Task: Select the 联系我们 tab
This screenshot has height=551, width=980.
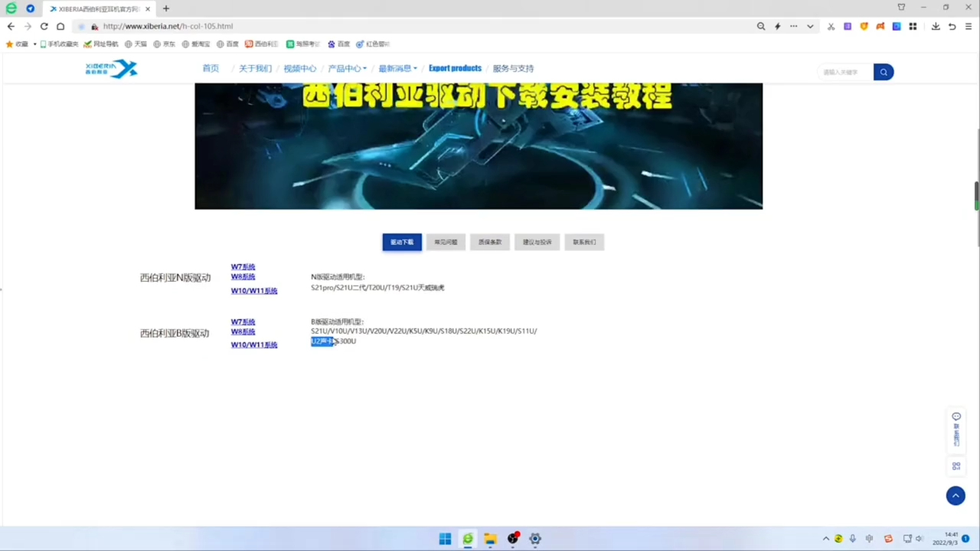Action: coord(584,242)
